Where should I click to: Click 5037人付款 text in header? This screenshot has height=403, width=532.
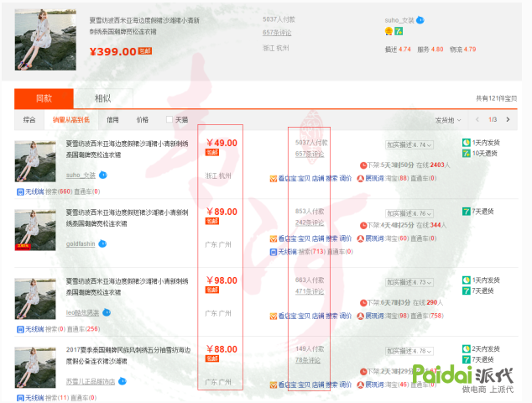[279, 19]
